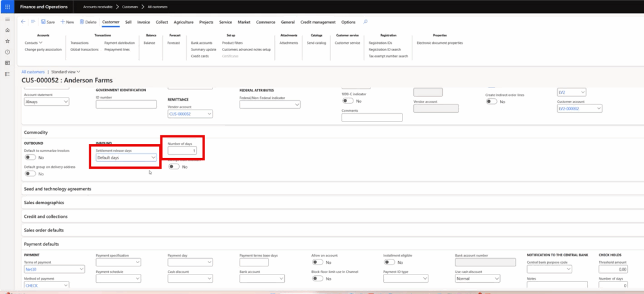Open Bank accounts setup
The image size is (644, 294).
[x=202, y=43]
